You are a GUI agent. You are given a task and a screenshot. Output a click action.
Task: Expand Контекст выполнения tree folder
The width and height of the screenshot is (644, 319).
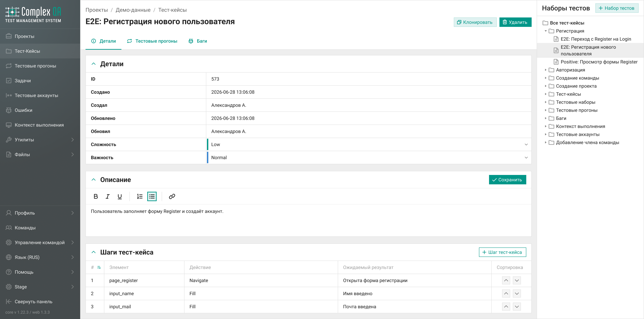[546, 126]
